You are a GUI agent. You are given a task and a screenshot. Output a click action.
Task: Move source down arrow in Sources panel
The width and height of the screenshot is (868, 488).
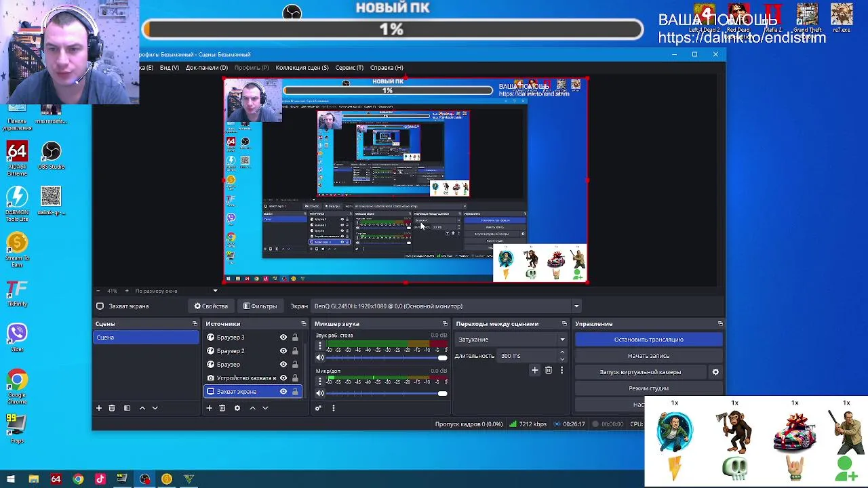pyautogui.click(x=265, y=408)
